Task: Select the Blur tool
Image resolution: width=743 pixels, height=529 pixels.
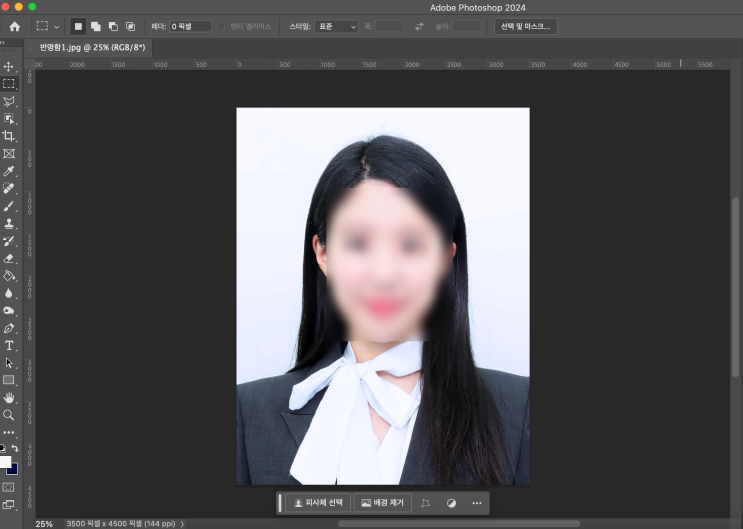Action: coord(9,293)
